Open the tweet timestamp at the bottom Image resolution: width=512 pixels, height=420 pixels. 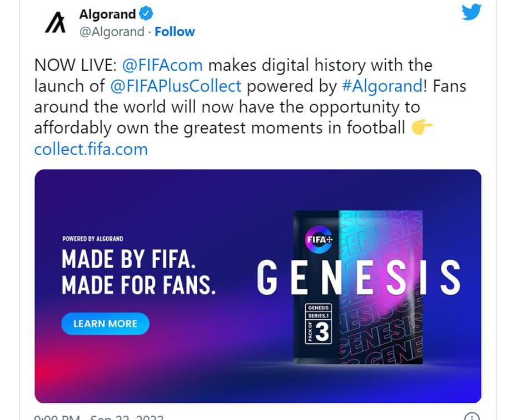pyautogui.click(x=98, y=417)
